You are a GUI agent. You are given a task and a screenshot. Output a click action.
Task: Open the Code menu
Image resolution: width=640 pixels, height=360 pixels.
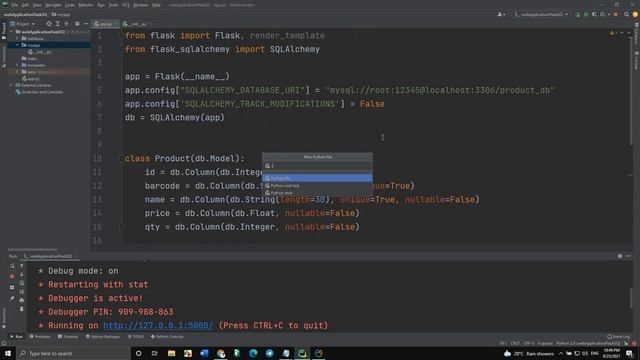click(x=69, y=5)
